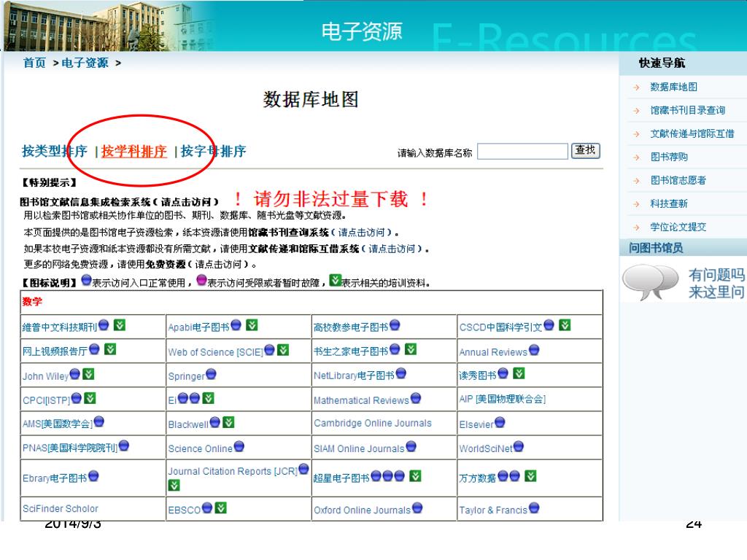
Task: Open green training icon beside Apabi电子图书
Action: point(252,325)
